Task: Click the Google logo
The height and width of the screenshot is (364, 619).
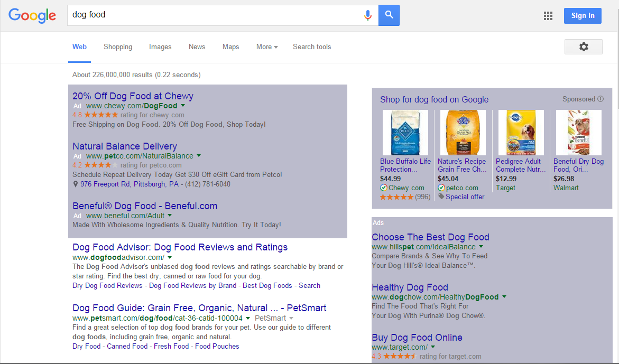Action: [32, 15]
